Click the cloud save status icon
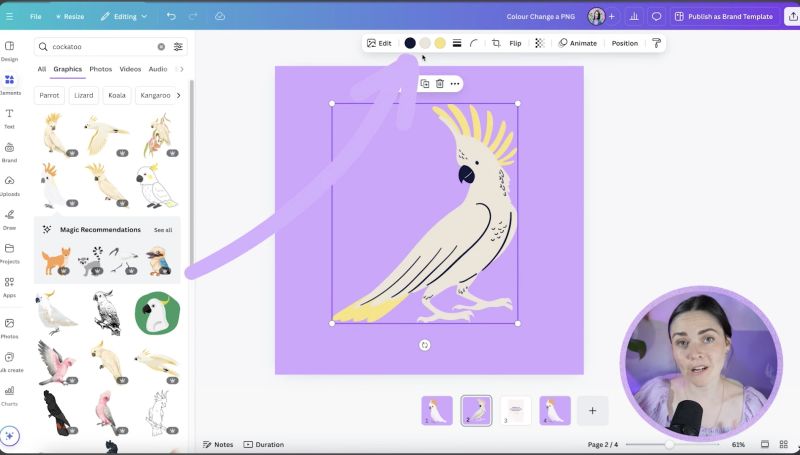The height and width of the screenshot is (455, 800). [x=220, y=16]
